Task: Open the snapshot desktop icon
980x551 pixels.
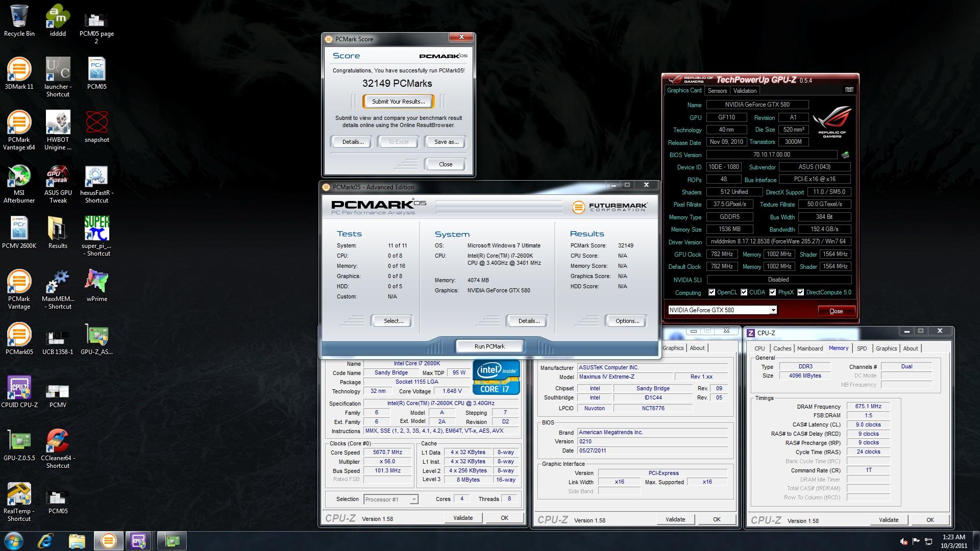Action: pos(97,127)
